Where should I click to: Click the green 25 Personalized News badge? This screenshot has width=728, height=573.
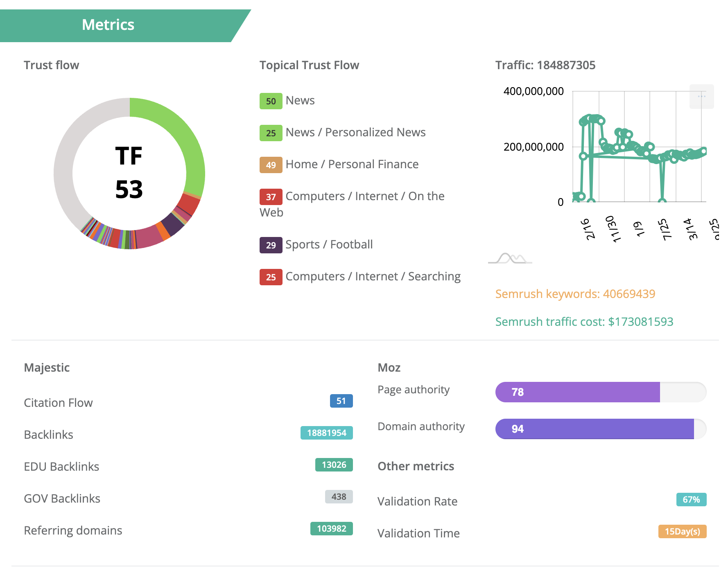point(271,133)
